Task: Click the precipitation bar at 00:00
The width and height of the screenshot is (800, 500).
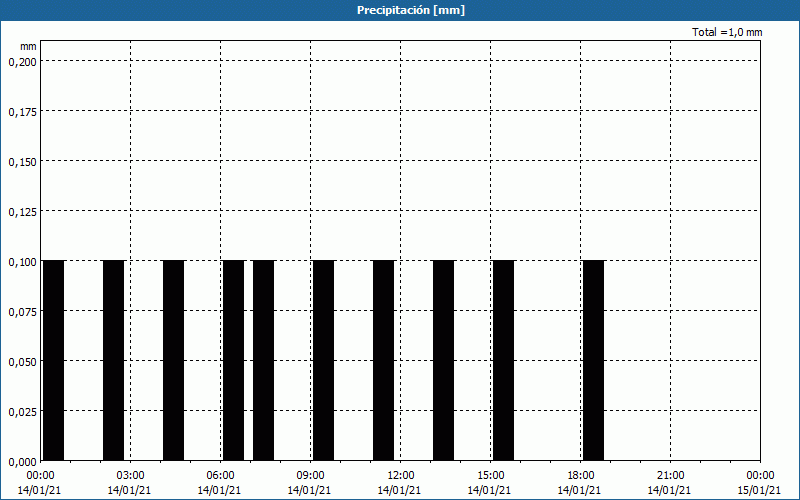Action: (x=54, y=361)
